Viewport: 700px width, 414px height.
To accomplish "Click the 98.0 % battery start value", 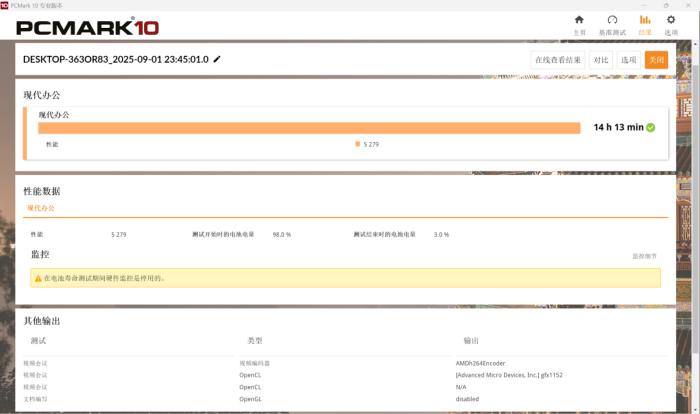I will coord(282,234).
